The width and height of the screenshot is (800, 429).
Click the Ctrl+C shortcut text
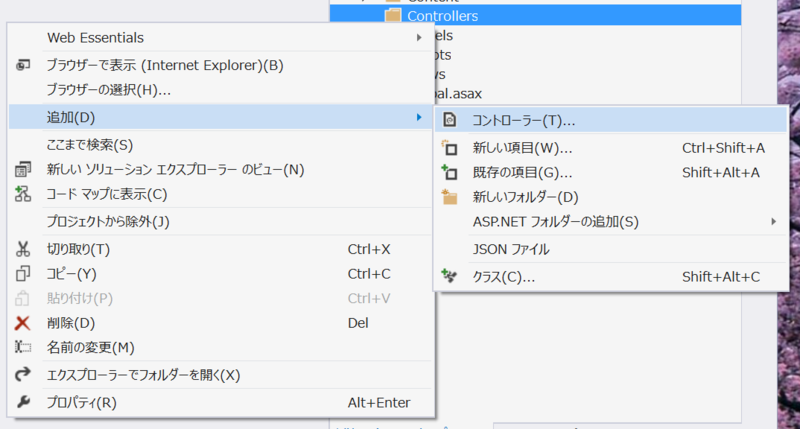point(369,274)
